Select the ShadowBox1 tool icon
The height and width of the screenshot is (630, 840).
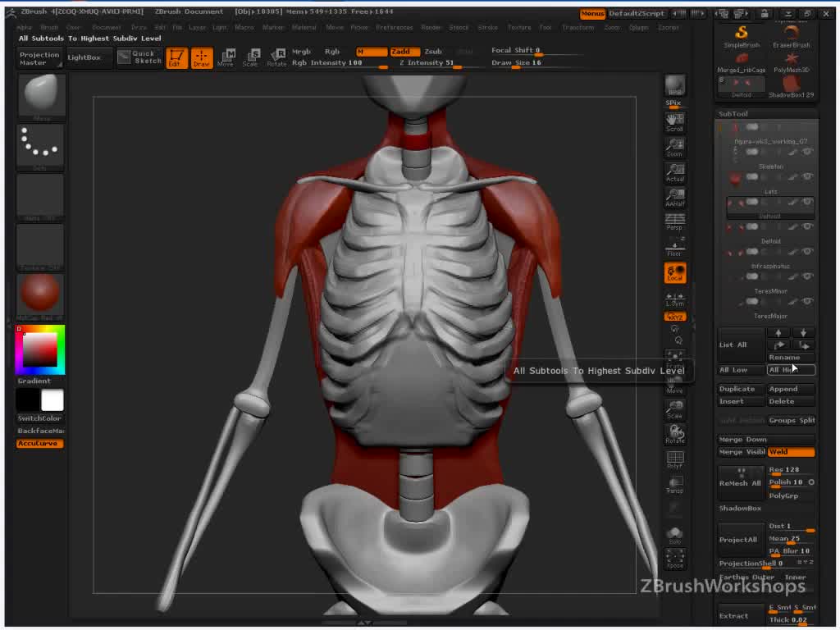pos(791,87)
